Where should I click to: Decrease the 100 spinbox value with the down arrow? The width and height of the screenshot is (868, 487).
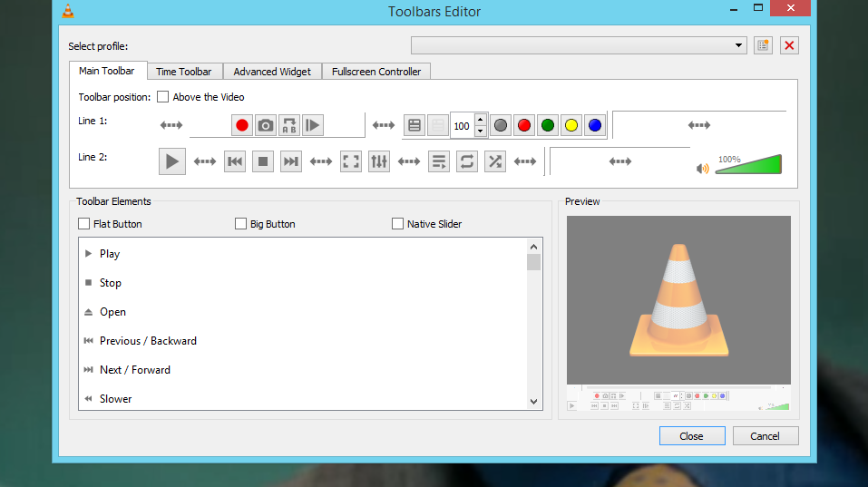pyautogui.click(x=481, y=131)
